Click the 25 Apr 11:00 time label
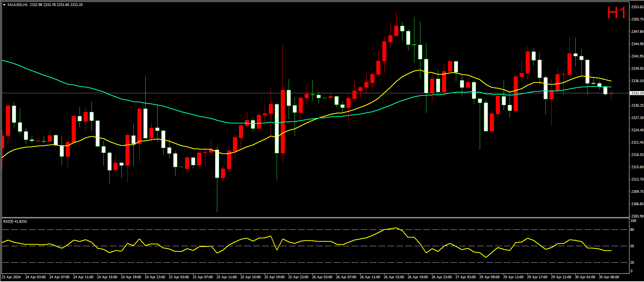The height and width of the screenshot is (282, 644). (227, 277)
